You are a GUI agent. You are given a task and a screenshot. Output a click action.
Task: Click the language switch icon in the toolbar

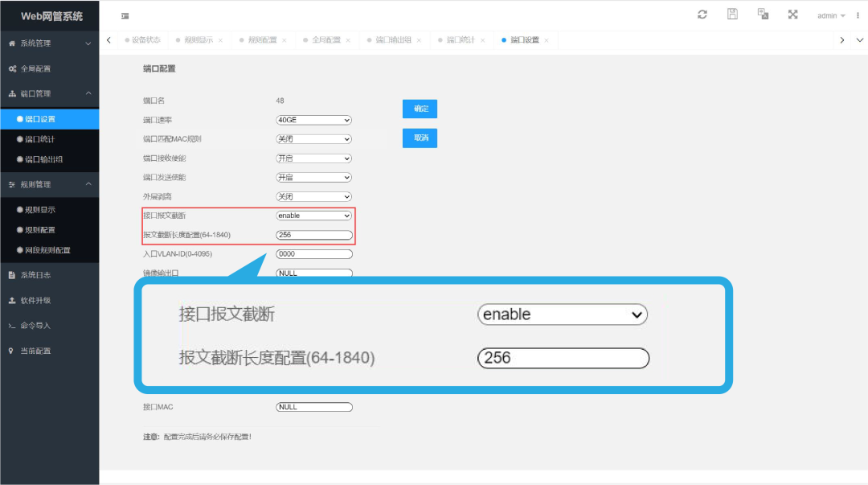pos(763,14)
